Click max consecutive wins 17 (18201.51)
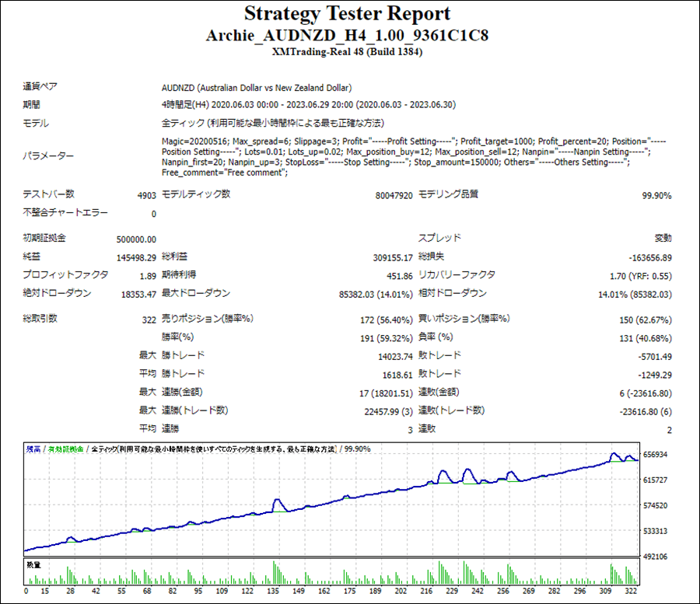The image size is (700, 604). tap(386, 393)
